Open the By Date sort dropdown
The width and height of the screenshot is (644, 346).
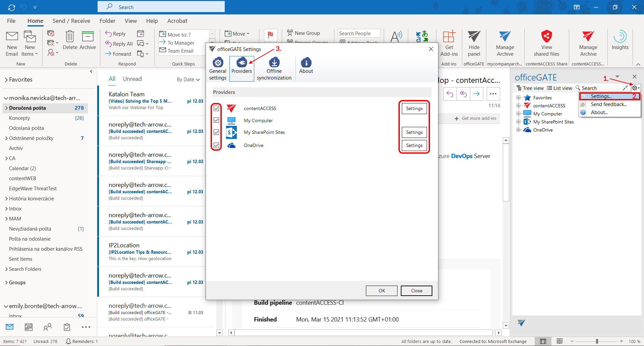[188, 80]
